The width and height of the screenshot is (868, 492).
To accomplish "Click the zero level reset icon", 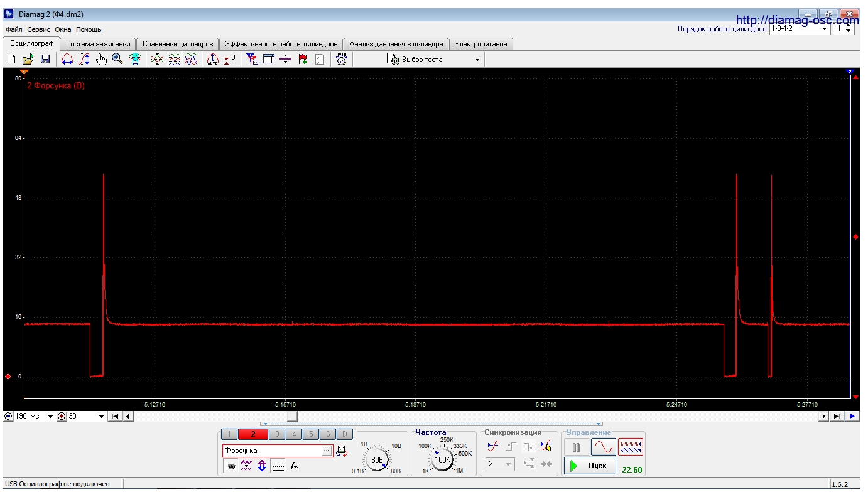I will click(x=230, y=60).
